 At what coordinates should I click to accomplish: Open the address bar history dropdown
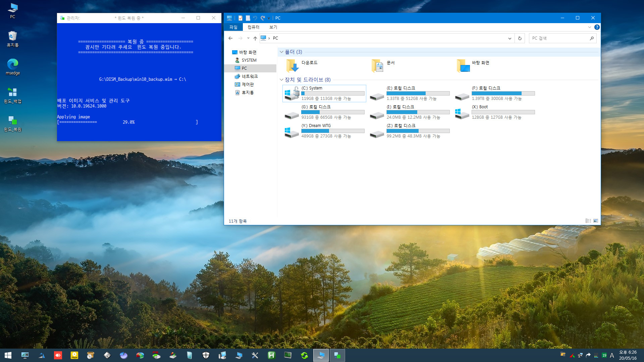point(510,38)
